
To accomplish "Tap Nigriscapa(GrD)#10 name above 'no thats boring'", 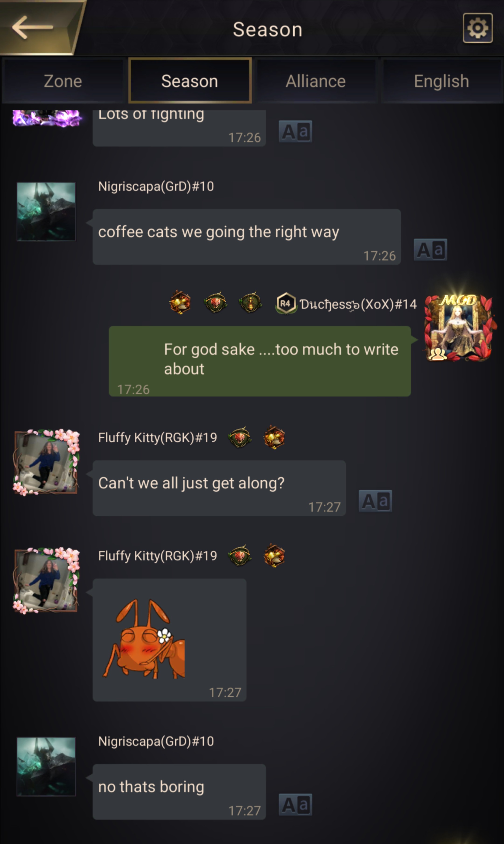I will 156,741.
